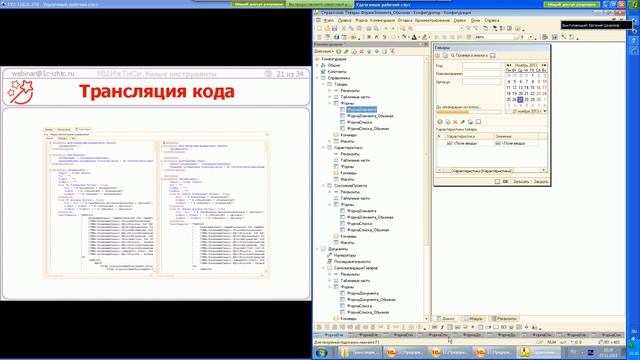
Task: Switch to the Реквизиты tab
Action: [x=504, y=318]
